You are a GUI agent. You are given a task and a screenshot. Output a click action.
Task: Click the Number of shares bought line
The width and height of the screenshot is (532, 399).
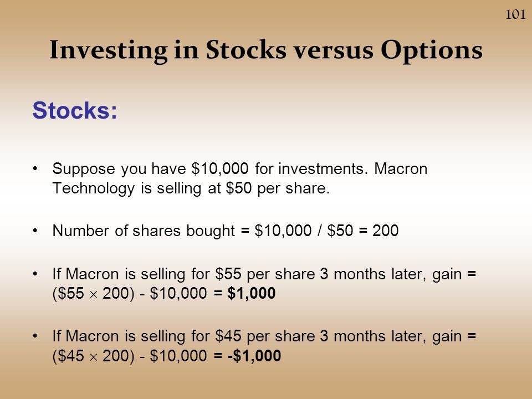pyautogui.click(x=226, y=231)
